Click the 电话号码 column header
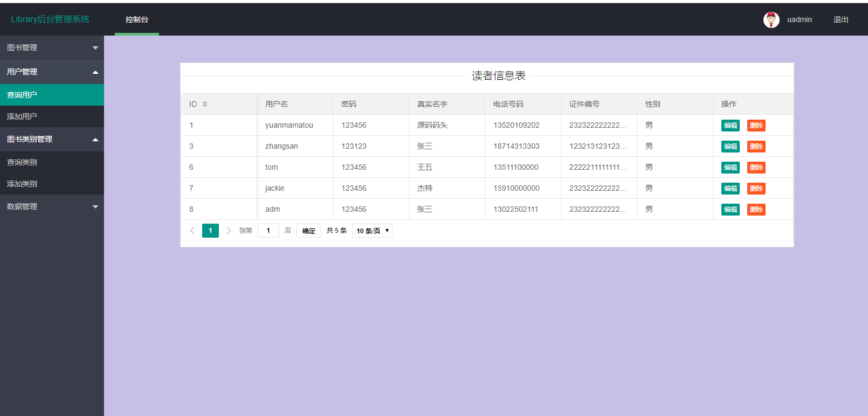The image size is (868, 416). (523, 104)
